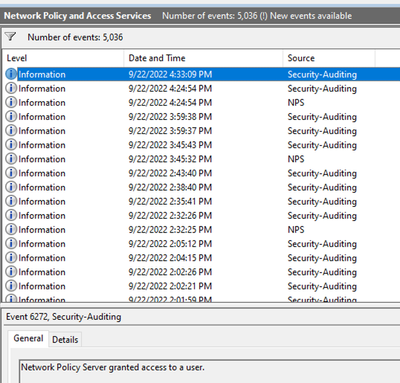Select the 9/22/2022 2:35:41 PM event row

[x=201, y=201]
